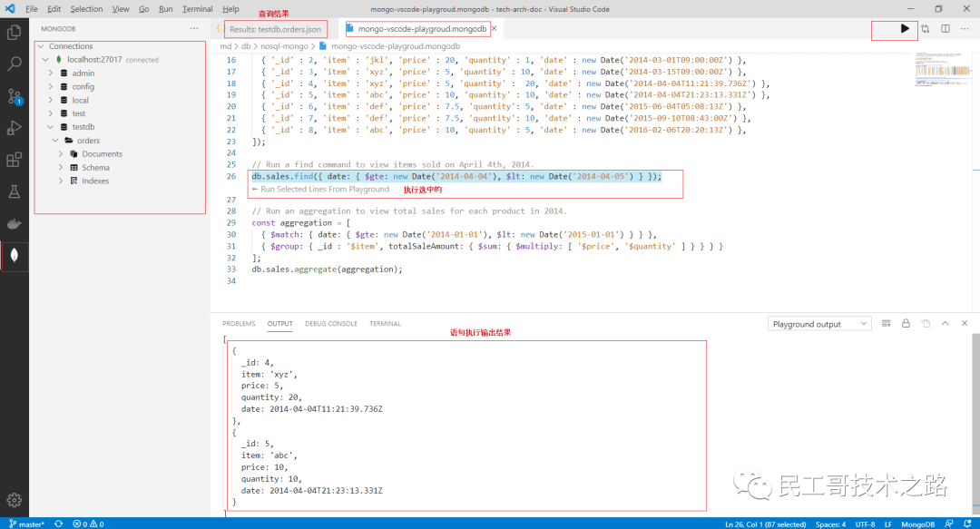Switch to the TERMINAL tab
Image resolution: width=980 pixels, height=529 pixels.
coord(385,323)
